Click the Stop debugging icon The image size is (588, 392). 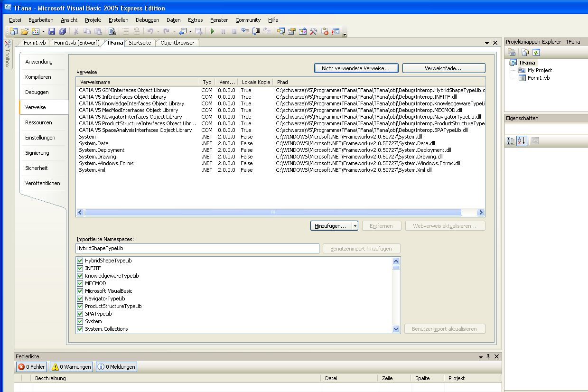coord(234,32)
